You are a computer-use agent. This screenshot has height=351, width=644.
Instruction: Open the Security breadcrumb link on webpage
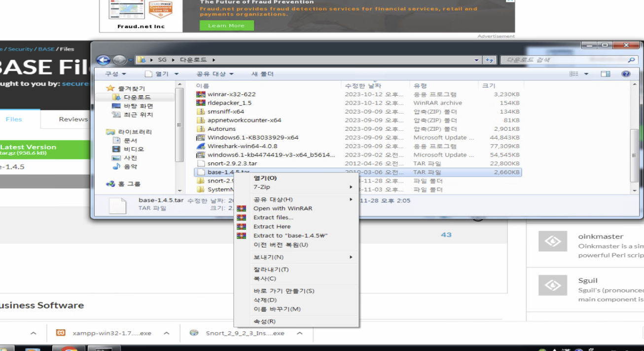pyautogui.click(x=20, y=49)
